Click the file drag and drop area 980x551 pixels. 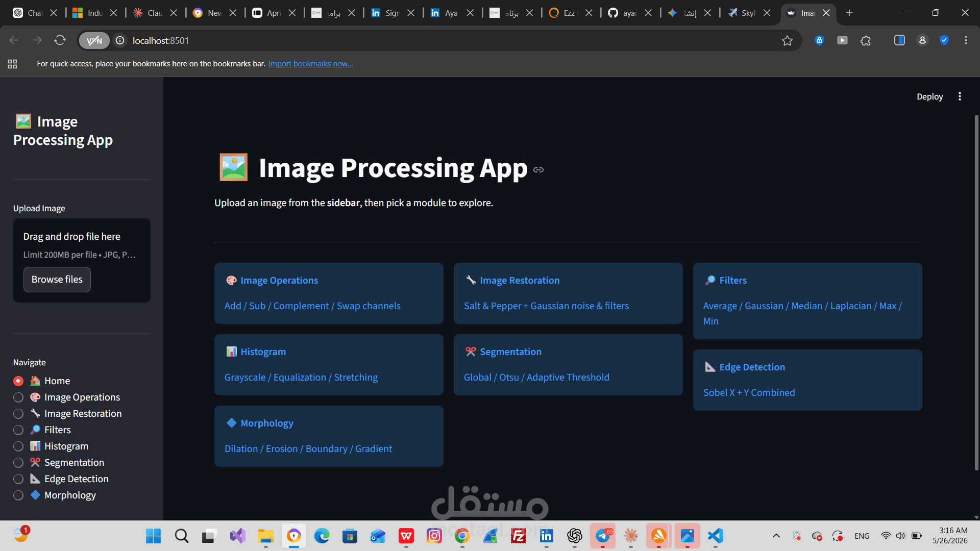pos(82,260)
